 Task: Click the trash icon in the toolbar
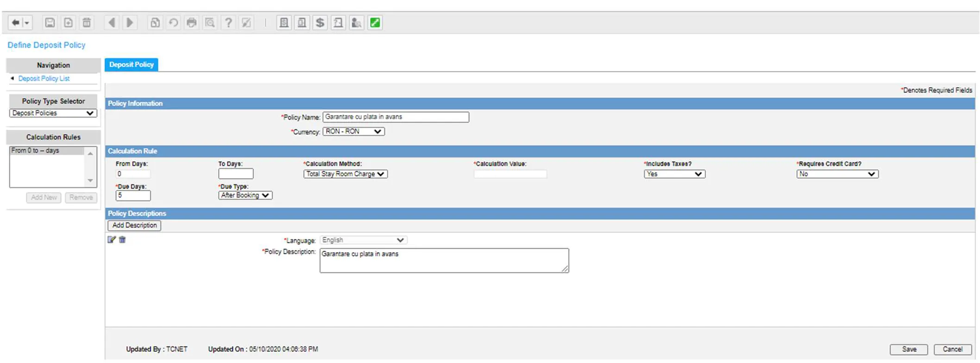coord(87,23)
